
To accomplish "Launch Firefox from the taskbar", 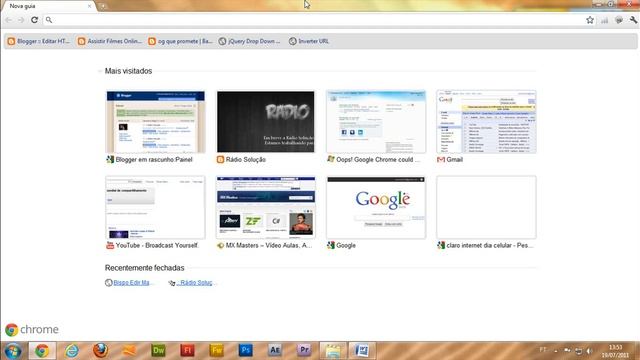I will click(100, 351).
